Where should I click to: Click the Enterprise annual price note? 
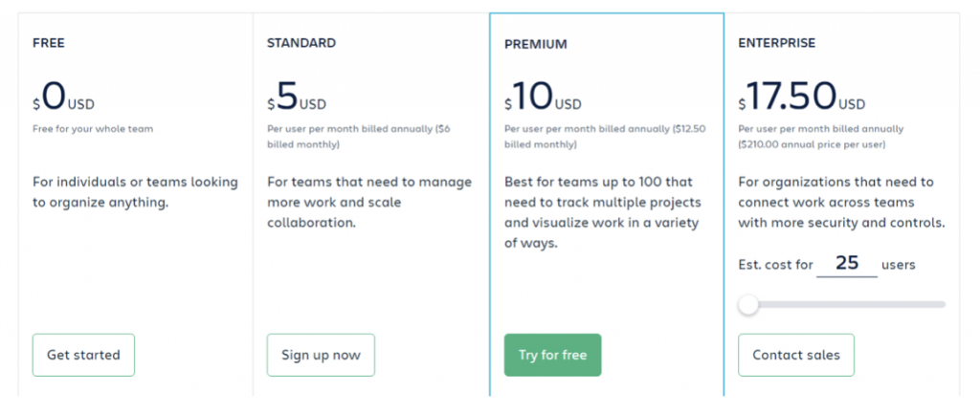click(820, 137)
